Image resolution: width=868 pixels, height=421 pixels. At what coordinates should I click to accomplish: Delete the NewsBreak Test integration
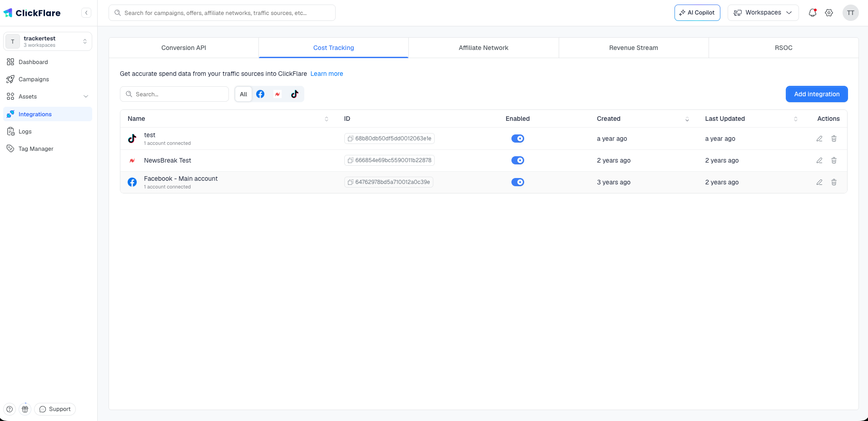[834, 160]
